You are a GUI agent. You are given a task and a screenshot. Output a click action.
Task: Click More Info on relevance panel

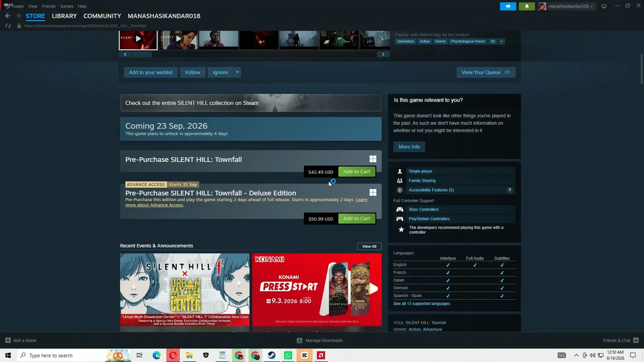(x=409, y=147)
